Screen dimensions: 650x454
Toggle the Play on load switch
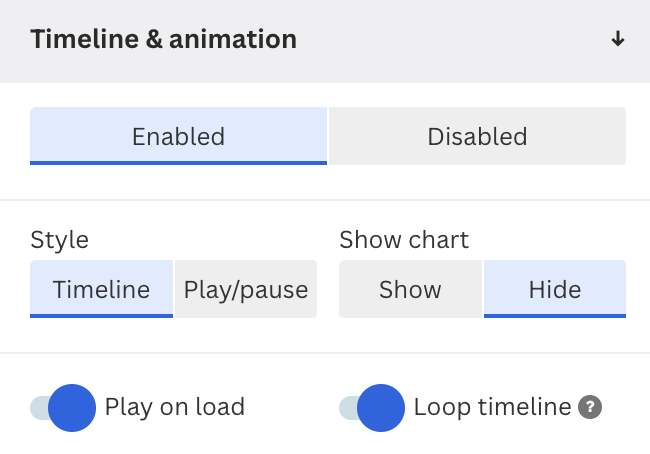63,408
